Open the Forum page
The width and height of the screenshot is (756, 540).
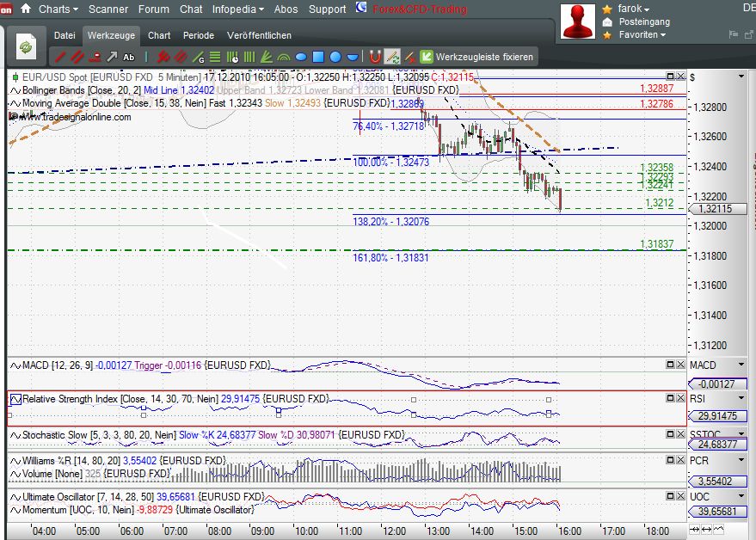coord(153,9)
